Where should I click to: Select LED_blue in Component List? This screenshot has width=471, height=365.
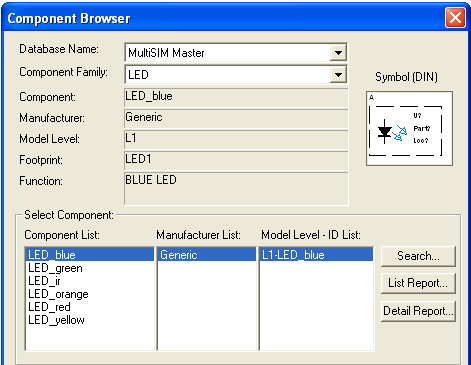click(x=90, y=255)
